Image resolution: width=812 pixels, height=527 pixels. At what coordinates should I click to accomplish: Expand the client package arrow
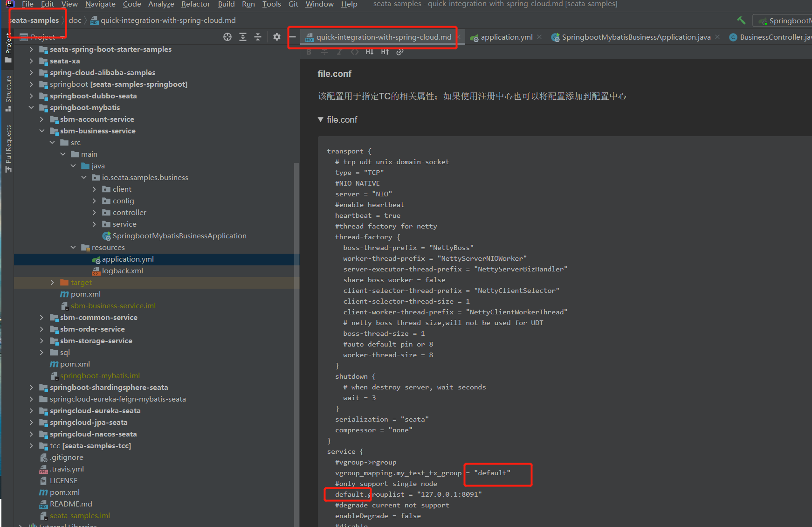coord(94,189)
